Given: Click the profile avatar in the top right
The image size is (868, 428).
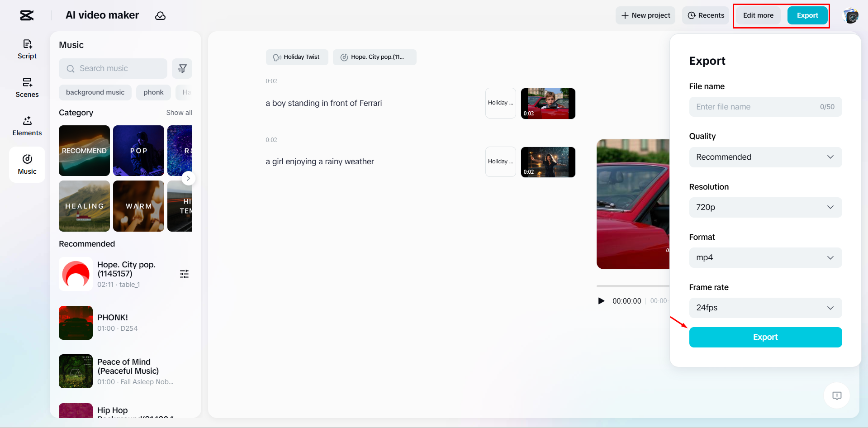Looking at the screenshot, I should tap(851, 15).
